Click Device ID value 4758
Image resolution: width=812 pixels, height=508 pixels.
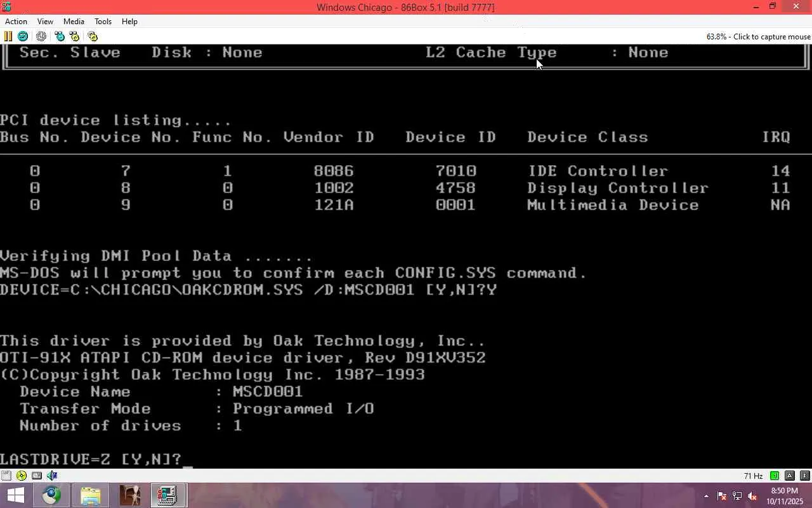pyautogui.click(x=455, y=188)
